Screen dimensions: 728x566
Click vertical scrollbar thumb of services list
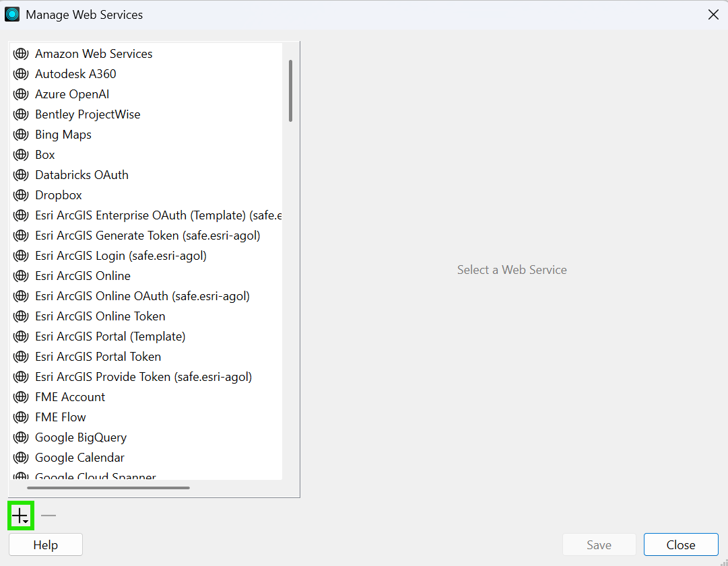tap(291, 91)
